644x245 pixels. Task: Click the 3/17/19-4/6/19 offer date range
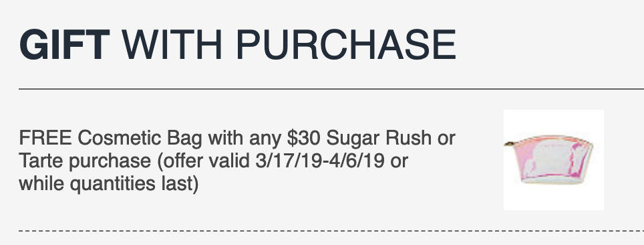pos(319,161)
